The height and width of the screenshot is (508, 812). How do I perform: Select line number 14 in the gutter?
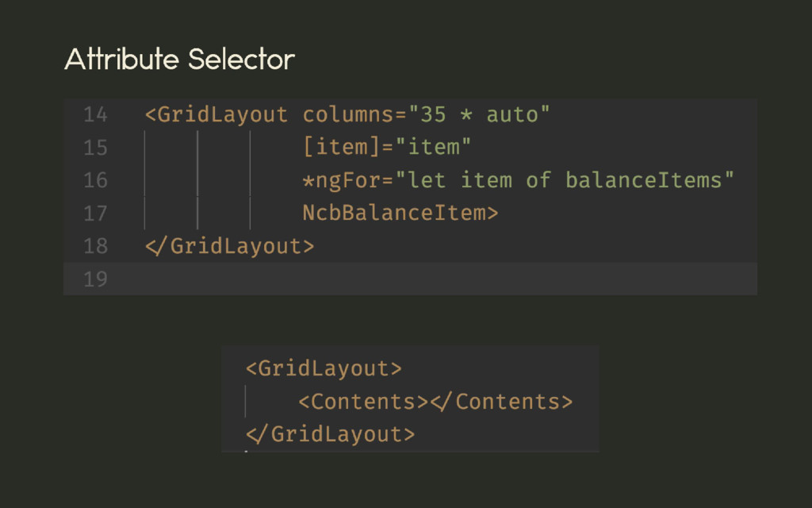click(x=95, y=114)
